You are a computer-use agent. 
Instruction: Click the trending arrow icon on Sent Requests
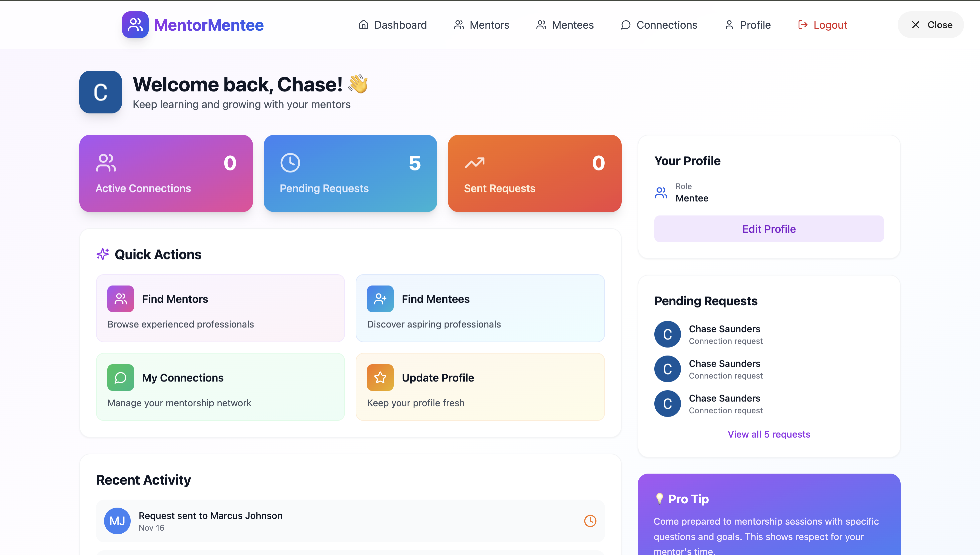pos(474,163)
